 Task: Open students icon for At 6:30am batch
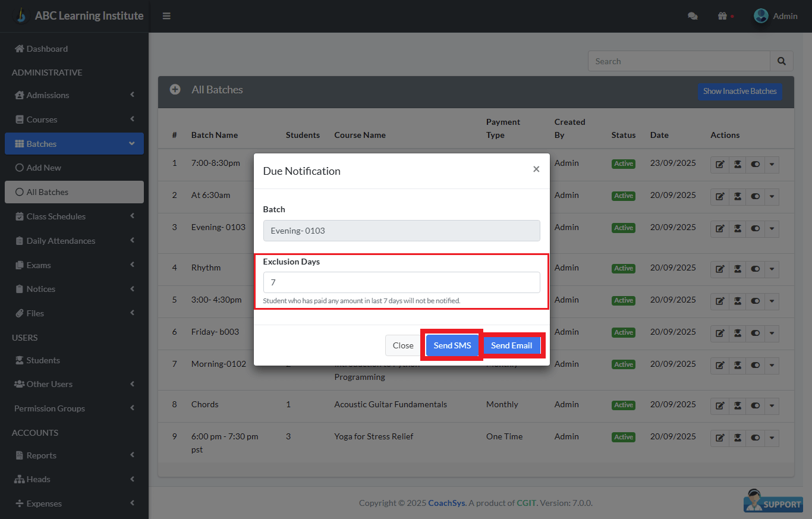(x=738, y=197)
